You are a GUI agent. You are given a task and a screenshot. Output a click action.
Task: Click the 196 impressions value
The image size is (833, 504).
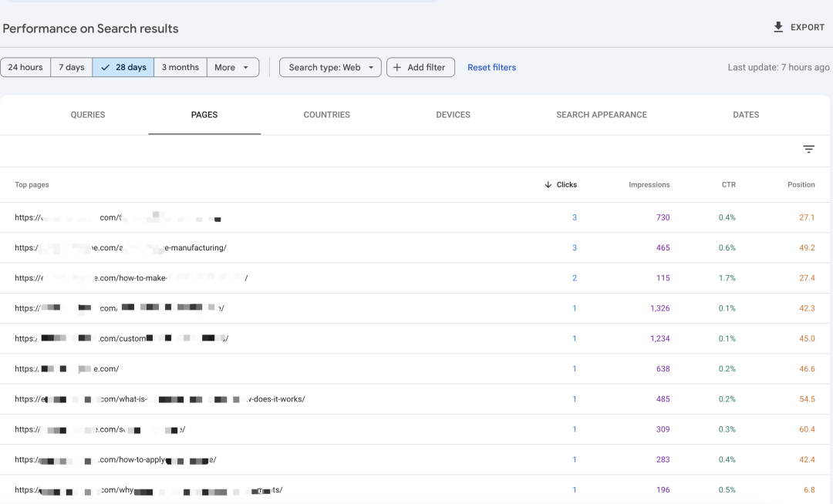pyautogui.click(x=663, y=489)
